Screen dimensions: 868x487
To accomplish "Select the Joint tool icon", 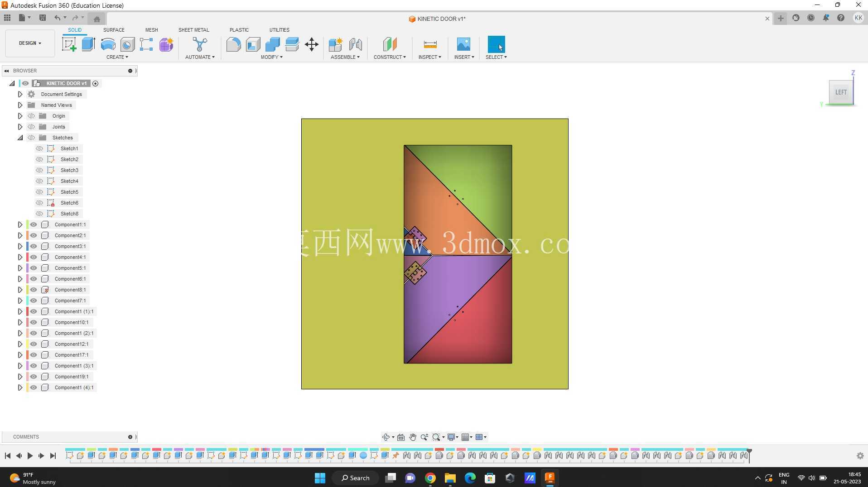I will (x=355, y=44).
